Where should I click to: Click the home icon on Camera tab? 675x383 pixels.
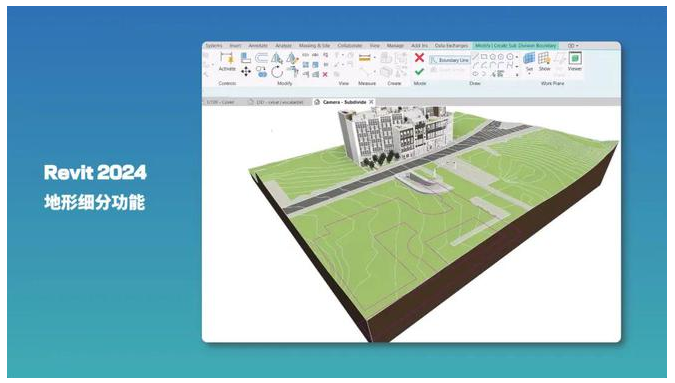317,102
